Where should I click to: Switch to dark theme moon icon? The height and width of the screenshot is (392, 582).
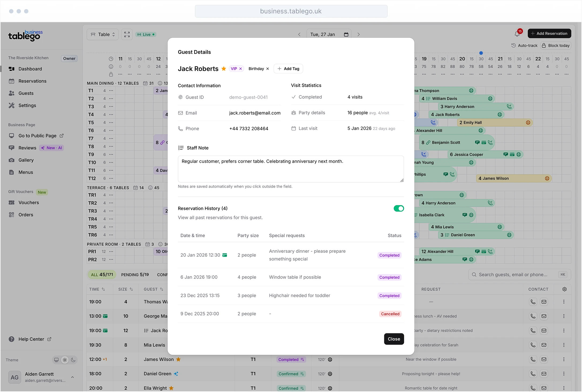pos(73,360)
